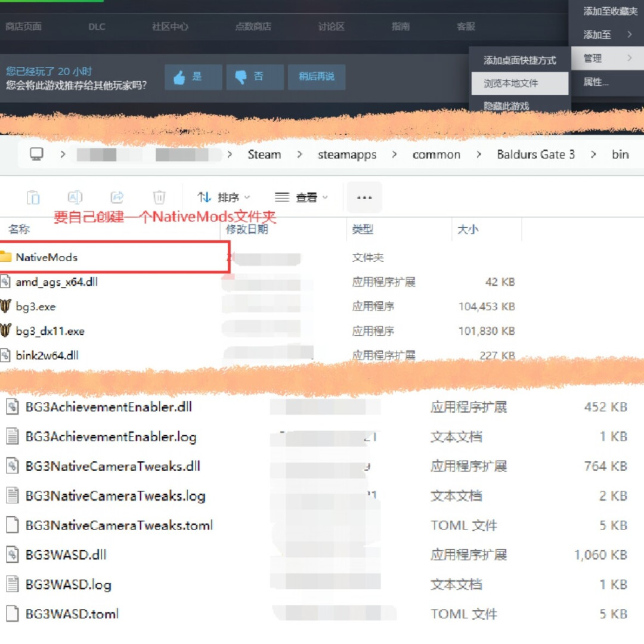Select the BG3NativeCameraTweaks.toml file name
Image resolution: width=644 pixels, height=644 pixels.
pos(119,525)
